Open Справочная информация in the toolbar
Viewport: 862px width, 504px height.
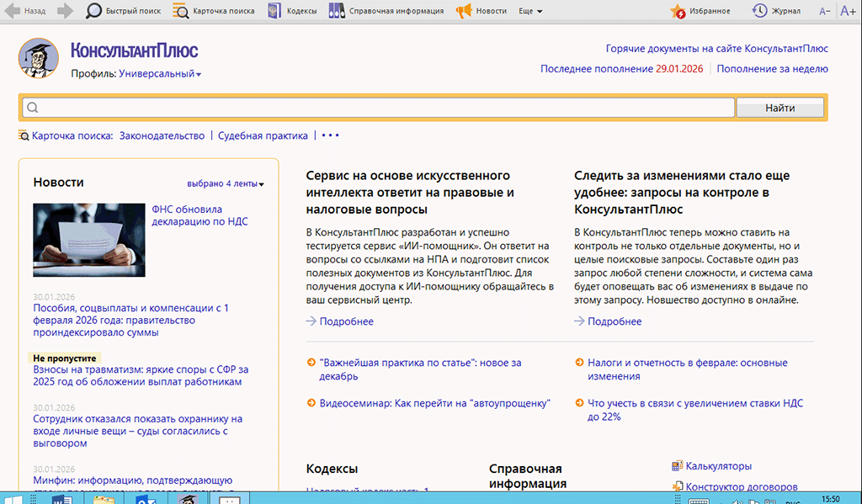(386, 11)
